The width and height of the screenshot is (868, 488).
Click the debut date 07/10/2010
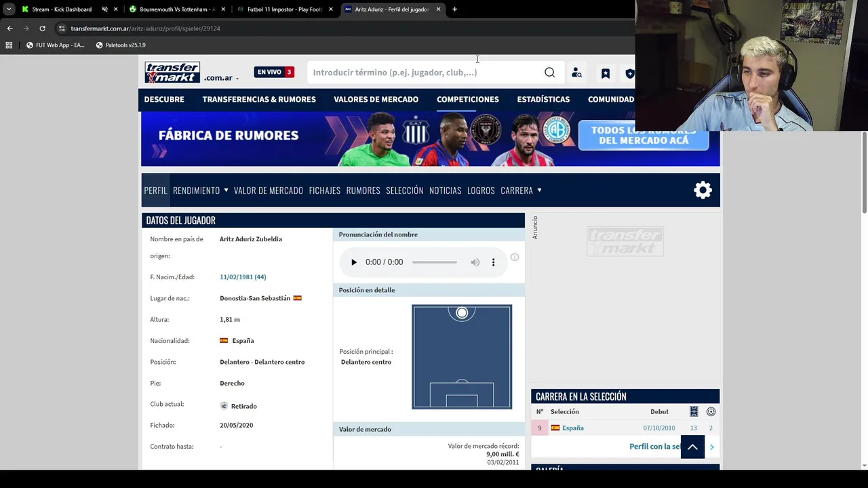tap(659, 428)
